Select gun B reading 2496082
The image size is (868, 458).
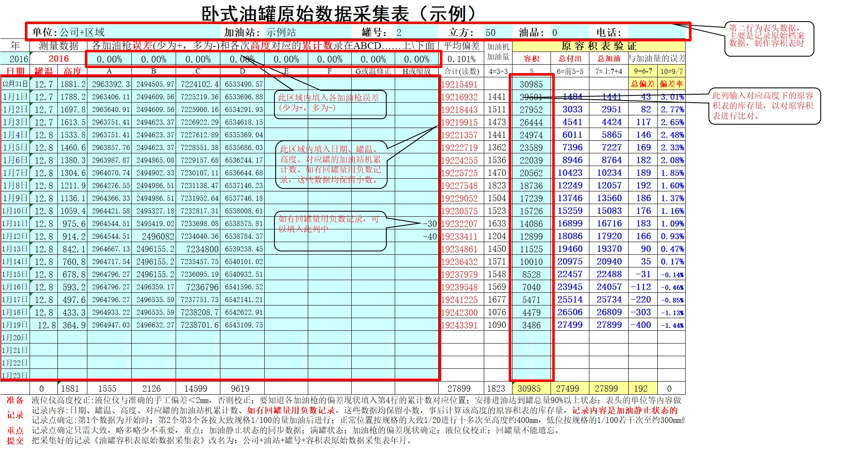[154, 236]
